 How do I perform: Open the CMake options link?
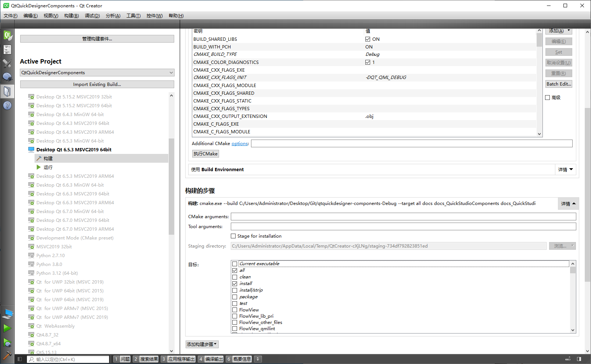(x=240, y=144)
